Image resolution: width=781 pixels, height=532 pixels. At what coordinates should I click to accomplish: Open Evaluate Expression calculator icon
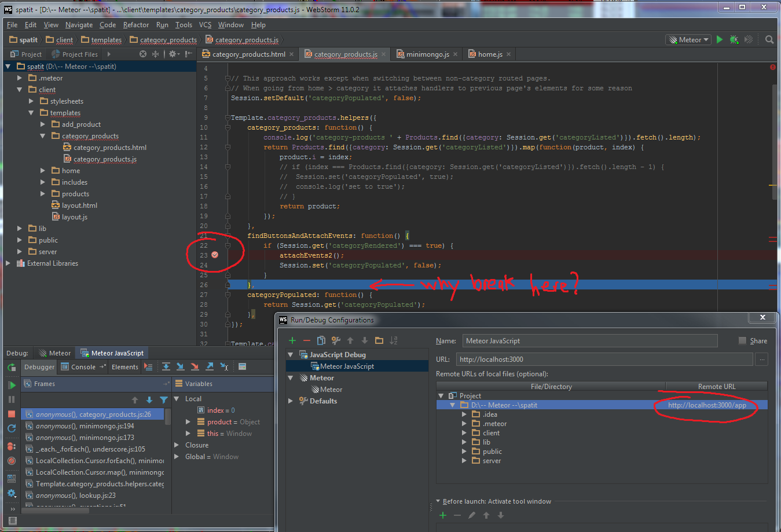(x=243, y=366)
